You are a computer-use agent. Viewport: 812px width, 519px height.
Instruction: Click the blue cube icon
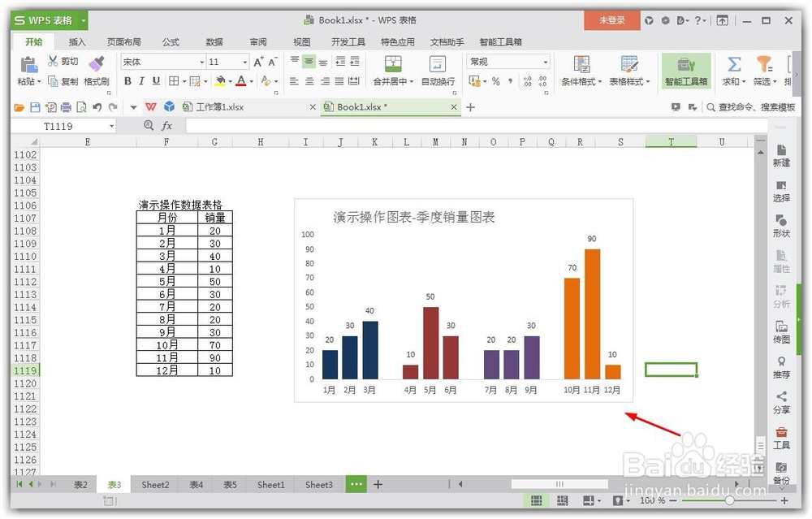point(169,106)
